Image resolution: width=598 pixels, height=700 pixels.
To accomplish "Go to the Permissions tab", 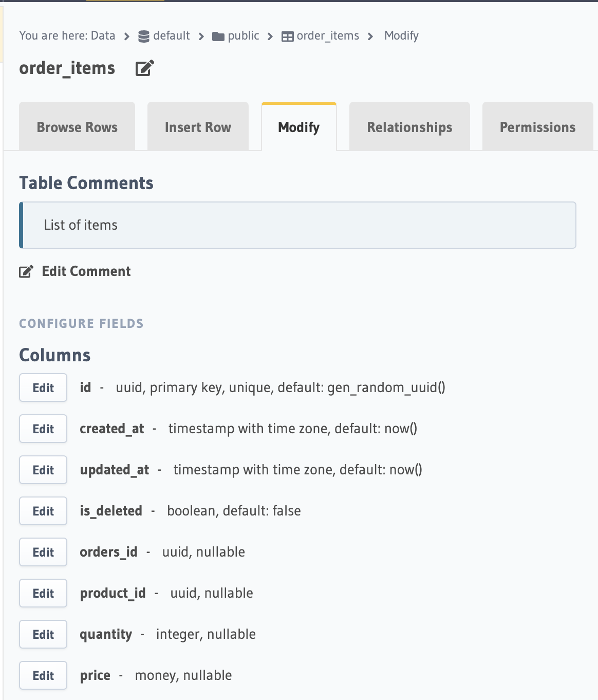I will tap(537, 127).
